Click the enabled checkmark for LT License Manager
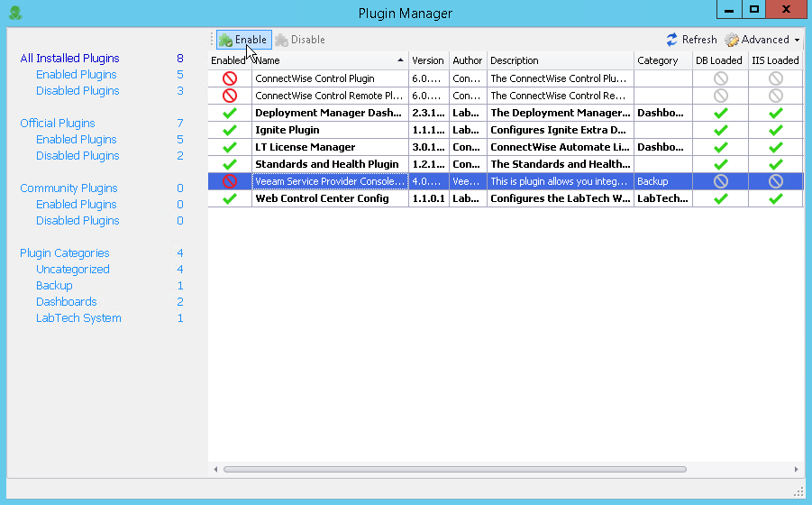Viewport: 812px width, 505px height. point(230,147)
